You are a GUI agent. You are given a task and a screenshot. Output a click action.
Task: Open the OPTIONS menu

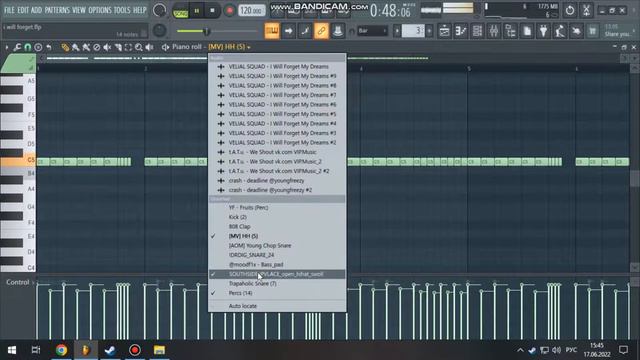(x=100, y=10)
